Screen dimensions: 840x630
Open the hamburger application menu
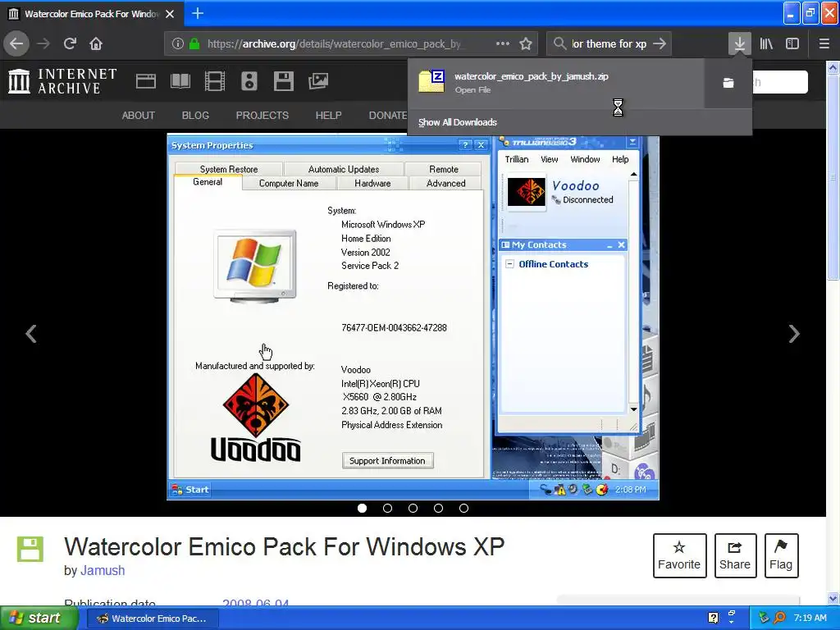(824, 44)
